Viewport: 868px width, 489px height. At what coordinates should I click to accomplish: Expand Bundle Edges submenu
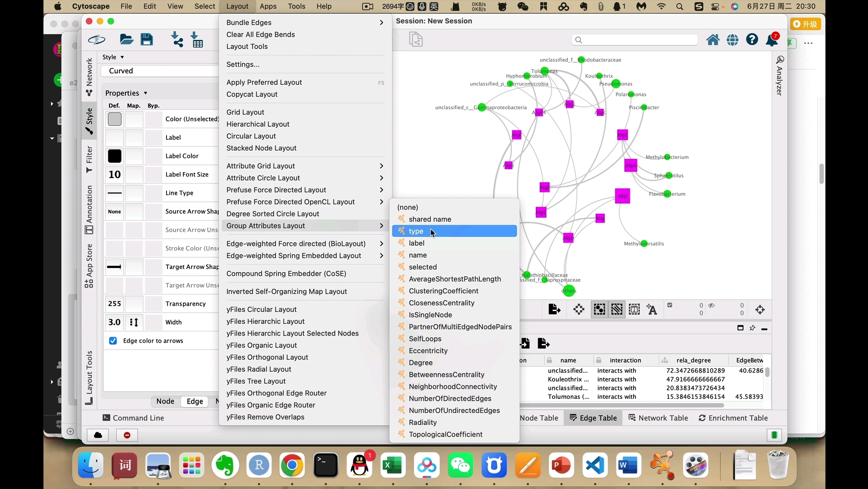(x=305, y=23)
